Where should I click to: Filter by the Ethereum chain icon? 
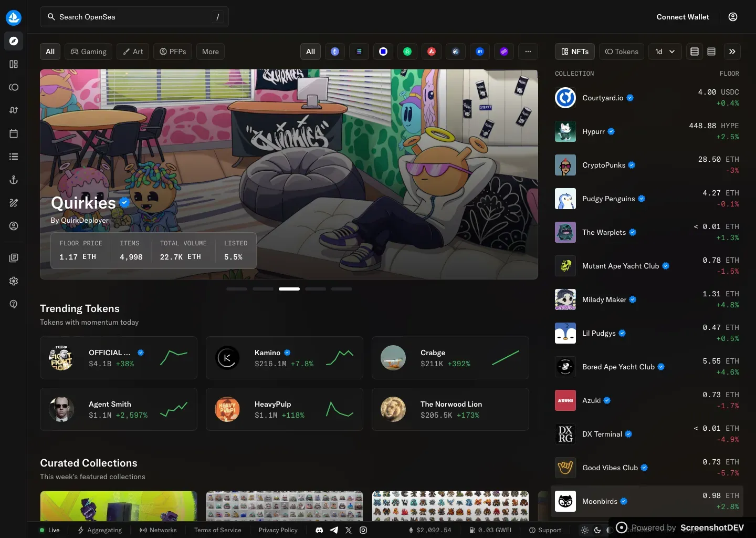[335, 51]
